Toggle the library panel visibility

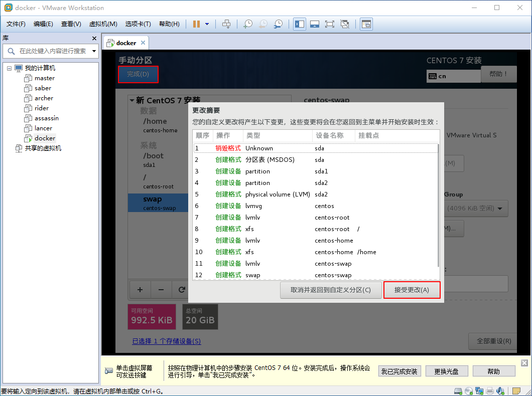coord(299,24)
